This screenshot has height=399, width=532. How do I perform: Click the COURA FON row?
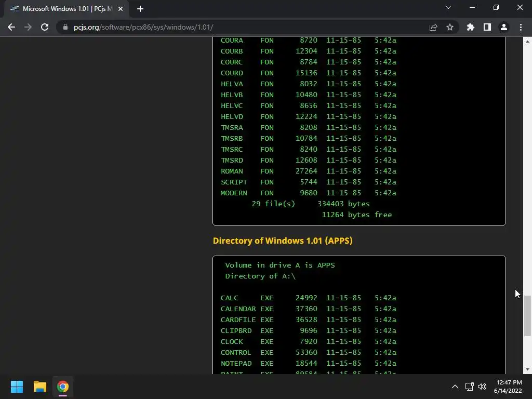click(x=309, y=40)
